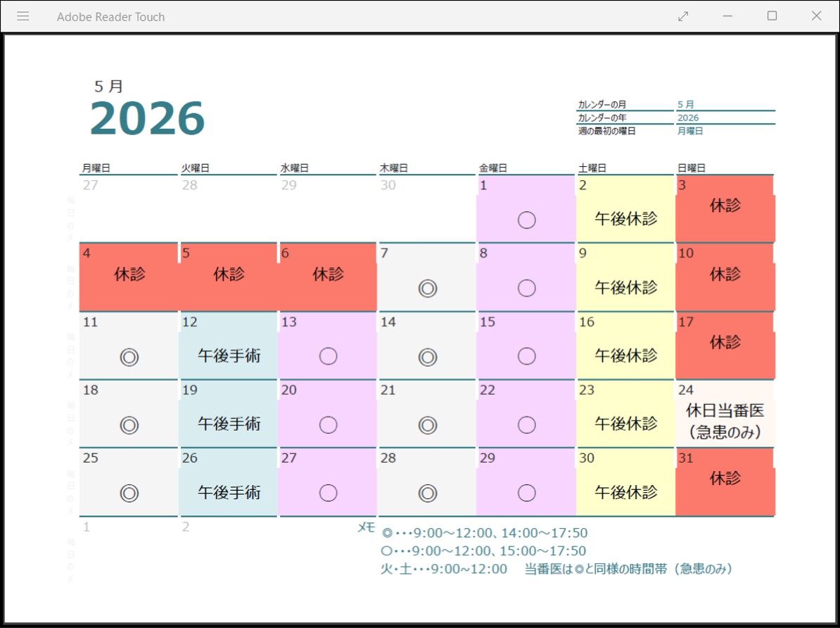840x628 pixels.
Task: Click the 2026 year heading
Action: click(x=147, y=118)
